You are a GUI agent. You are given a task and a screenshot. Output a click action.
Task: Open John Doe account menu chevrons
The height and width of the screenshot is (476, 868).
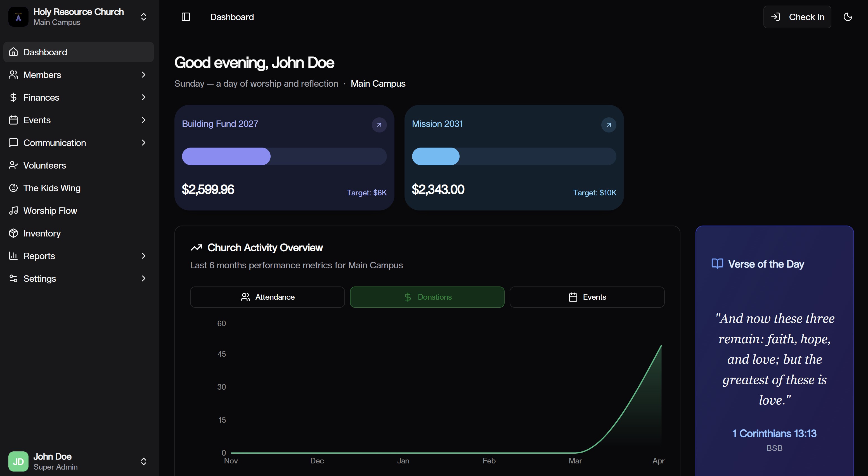(143, 461)
